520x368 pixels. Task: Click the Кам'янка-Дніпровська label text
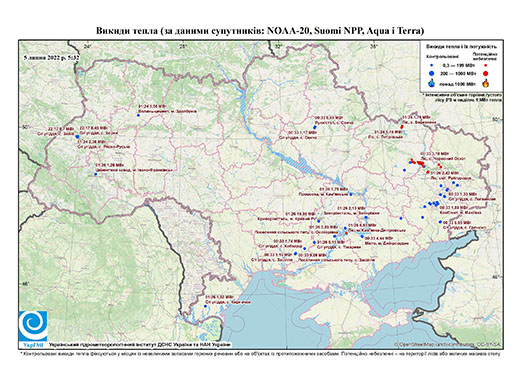(377, 228)
